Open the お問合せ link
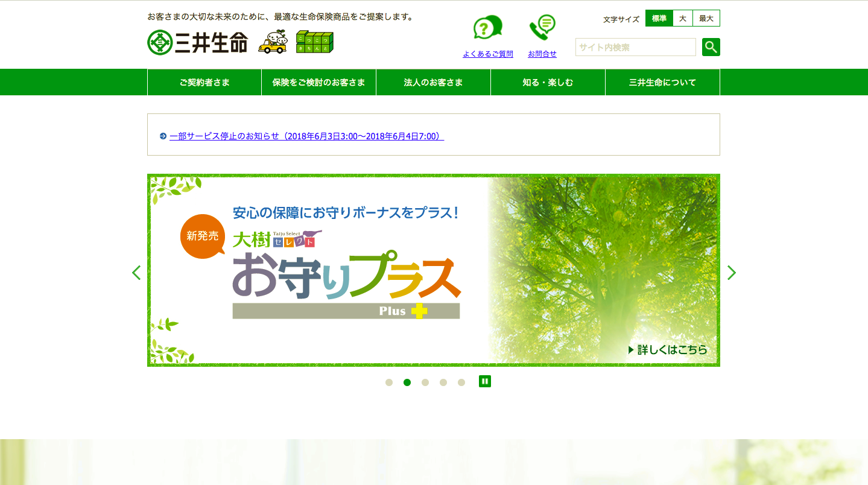Screen dimensions: 868x485 tap(542, 54)
